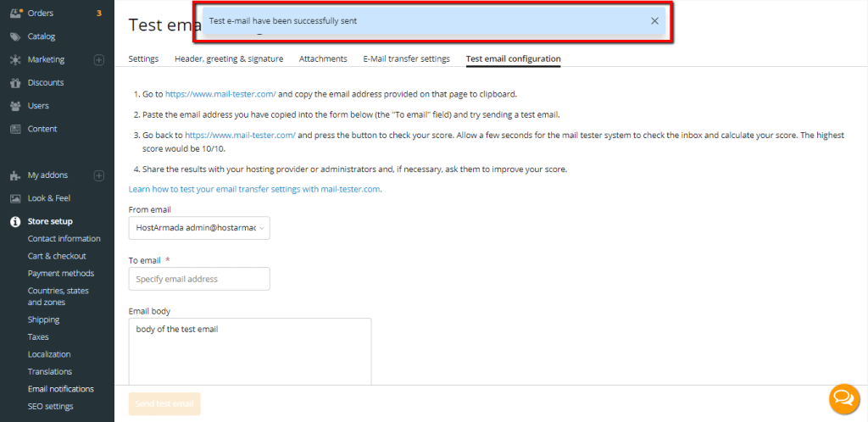
Task: Focus the To email address field
Action: click(199, 280)
